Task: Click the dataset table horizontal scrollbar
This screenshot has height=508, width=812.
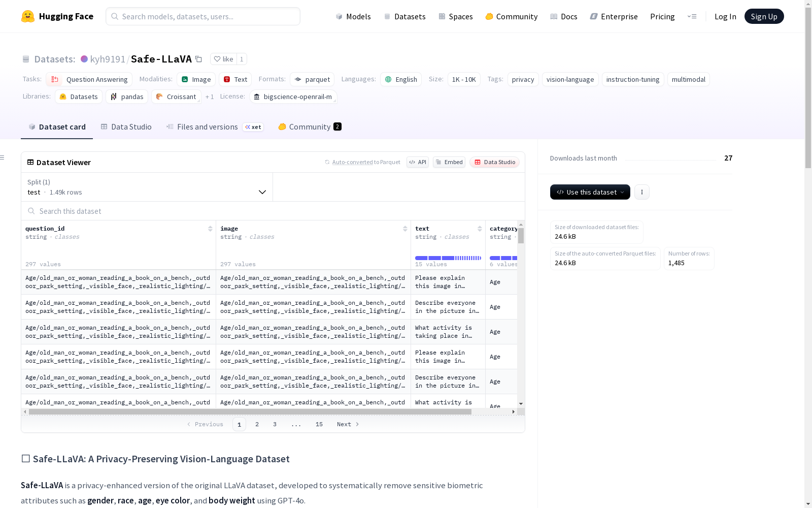Action: [x=250, y=411]
